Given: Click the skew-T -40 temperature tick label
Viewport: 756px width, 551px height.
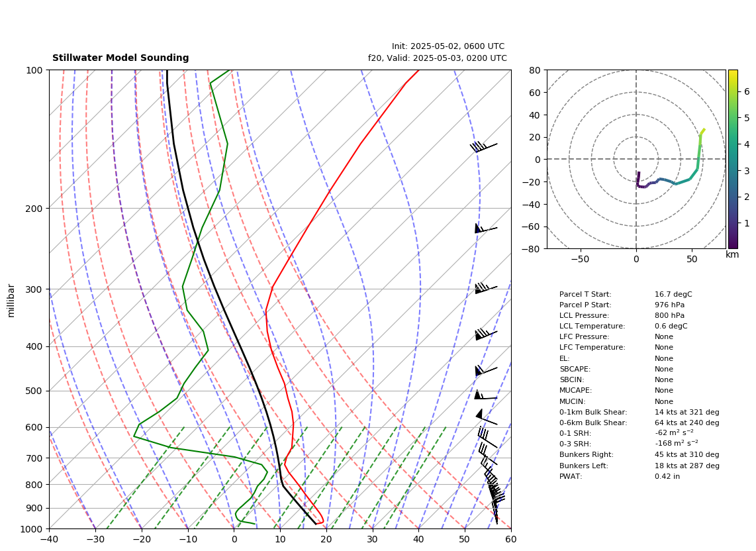Looking at the screenshot, I should 49,539.
